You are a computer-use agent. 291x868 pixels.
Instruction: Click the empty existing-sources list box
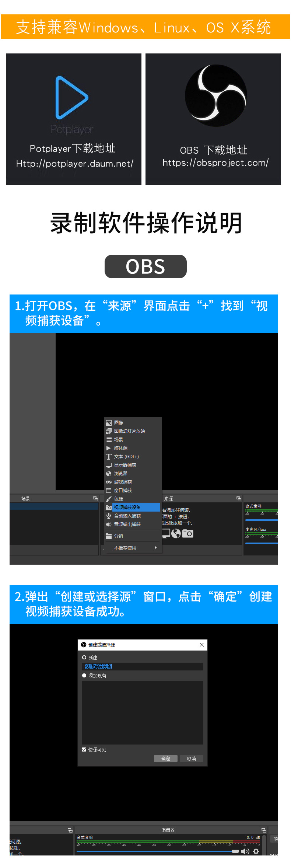pos(143,712)
